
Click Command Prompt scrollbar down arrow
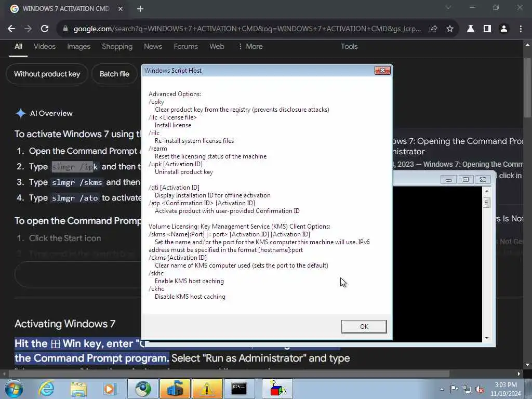[486, 338]
